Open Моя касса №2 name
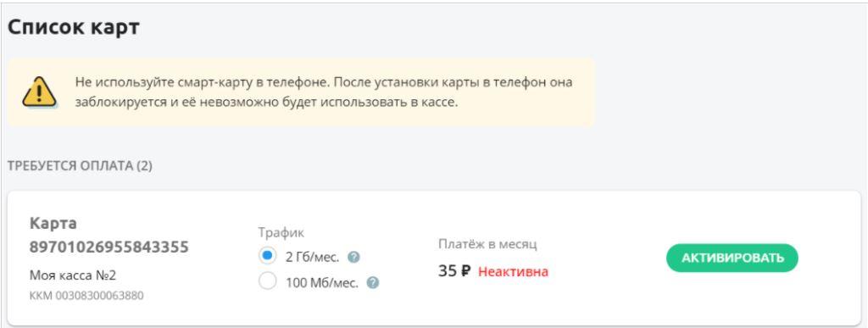This screenshot has height=328, width=868. (73, 275)
